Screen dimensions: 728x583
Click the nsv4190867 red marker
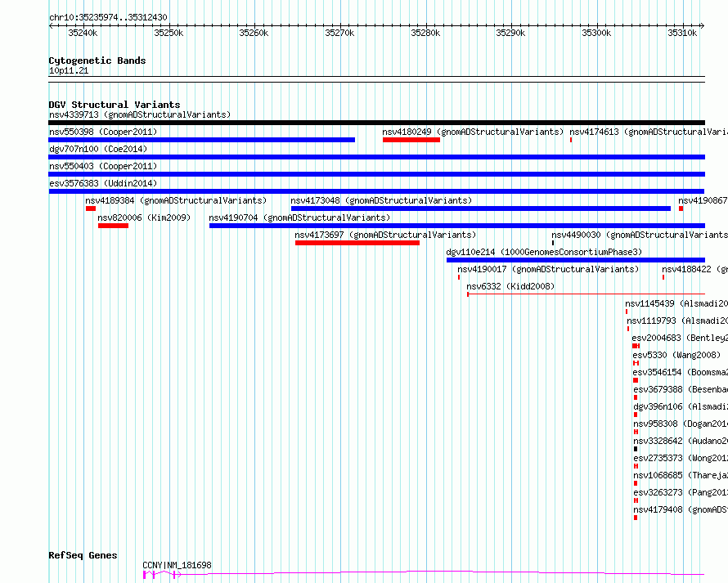pos(681,209)
